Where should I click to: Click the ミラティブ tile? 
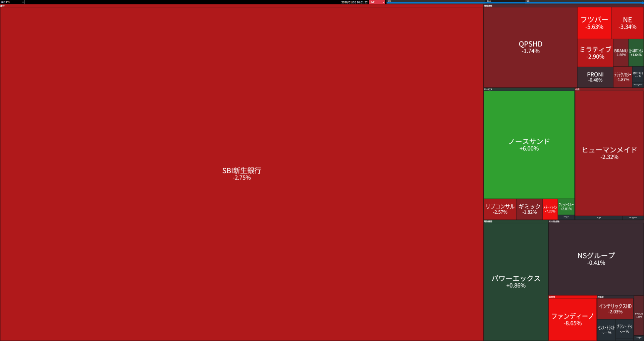click(595, 53)
